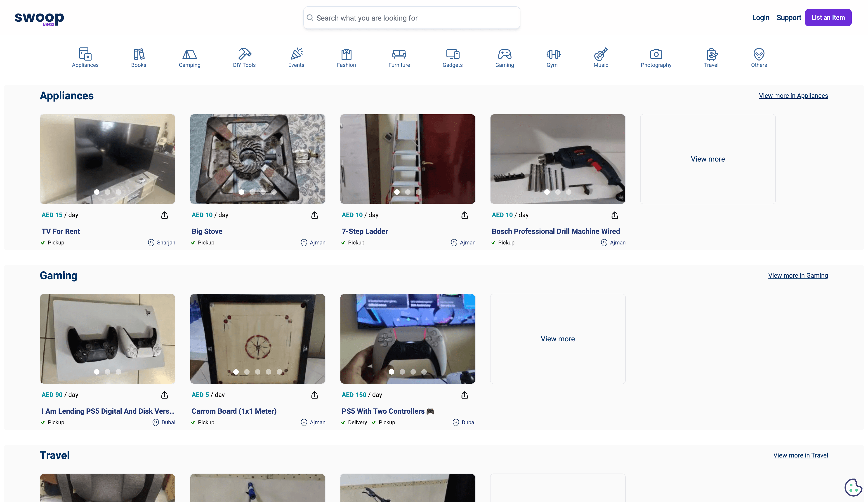The height and width of the screenshot is (502, 868).
Task: Share the TV For Rent listing
Action: coord(164,215)
